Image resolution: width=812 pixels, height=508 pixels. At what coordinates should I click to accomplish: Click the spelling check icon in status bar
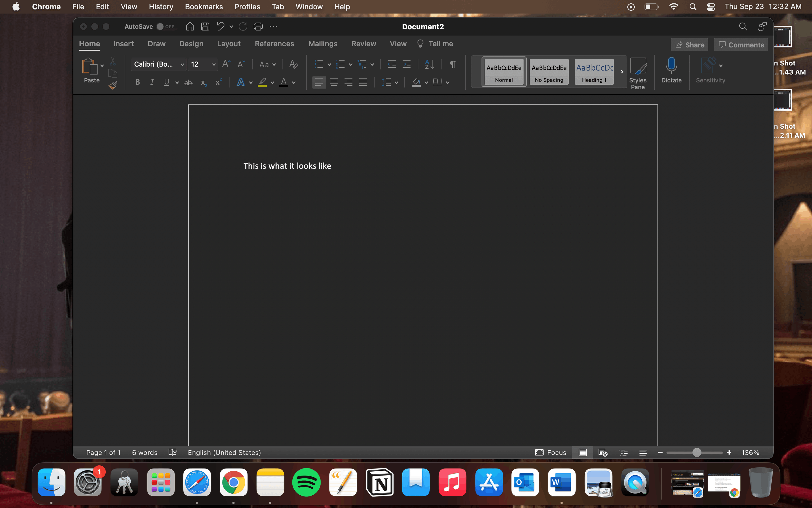(x=173, y=452)
